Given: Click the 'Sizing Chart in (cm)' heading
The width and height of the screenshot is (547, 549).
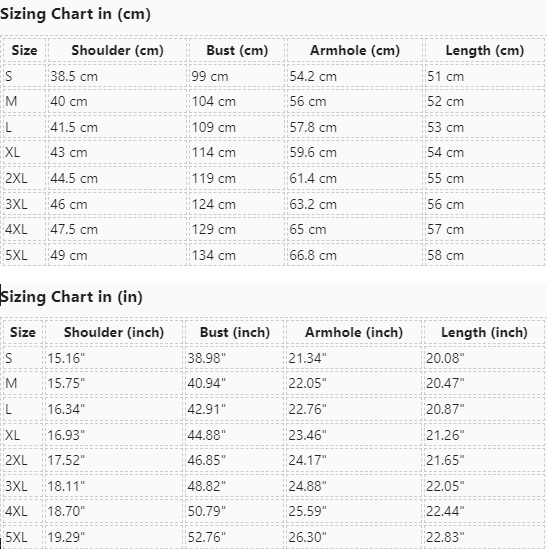Looking at the screenshot, I should tap(75, 14).
